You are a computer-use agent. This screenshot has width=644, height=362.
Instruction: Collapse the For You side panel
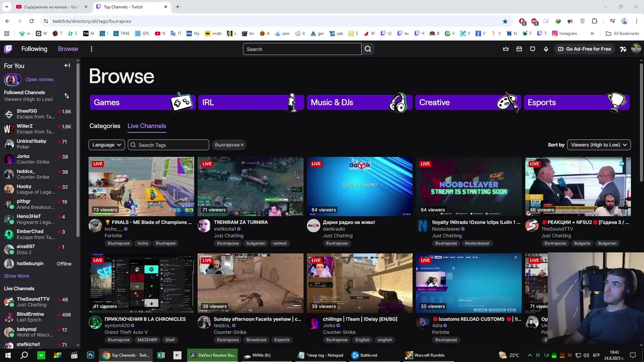[x=67, y=65]
